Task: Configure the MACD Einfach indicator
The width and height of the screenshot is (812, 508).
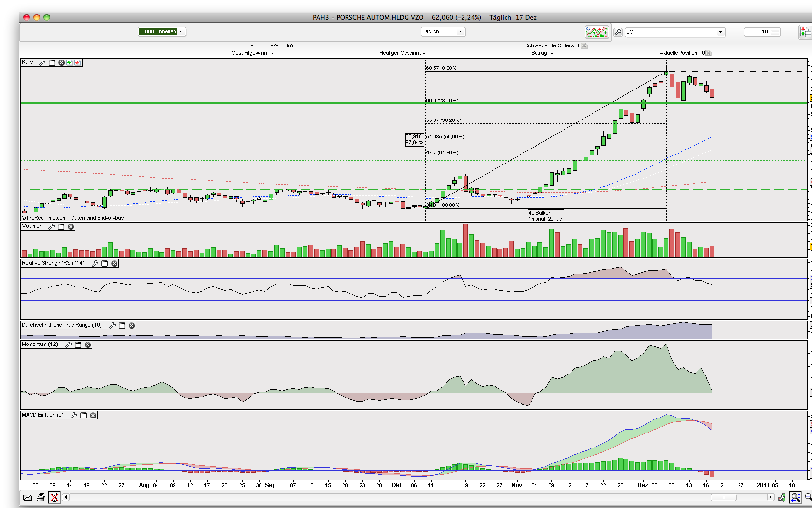Action: pyautogui.click(x=74, y=415)
